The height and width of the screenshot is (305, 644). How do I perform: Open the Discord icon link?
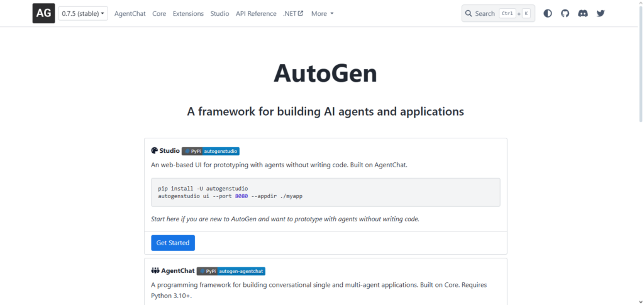click(583, 14)
